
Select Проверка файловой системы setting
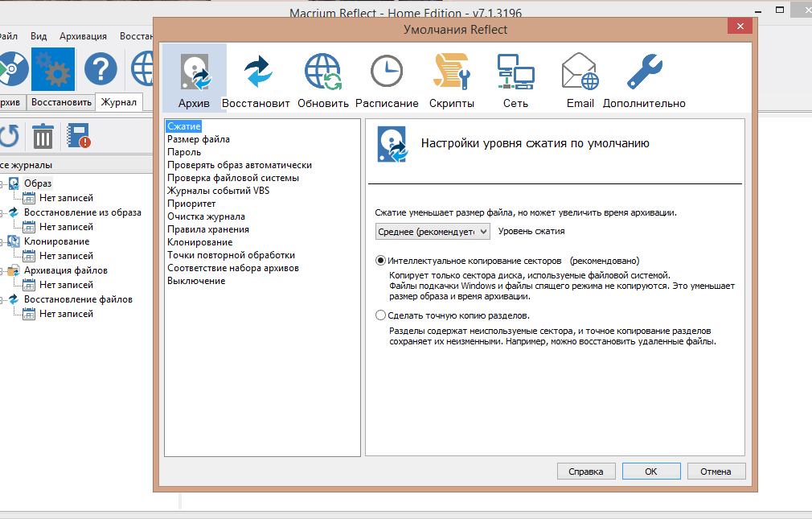(x=233, y=178)
